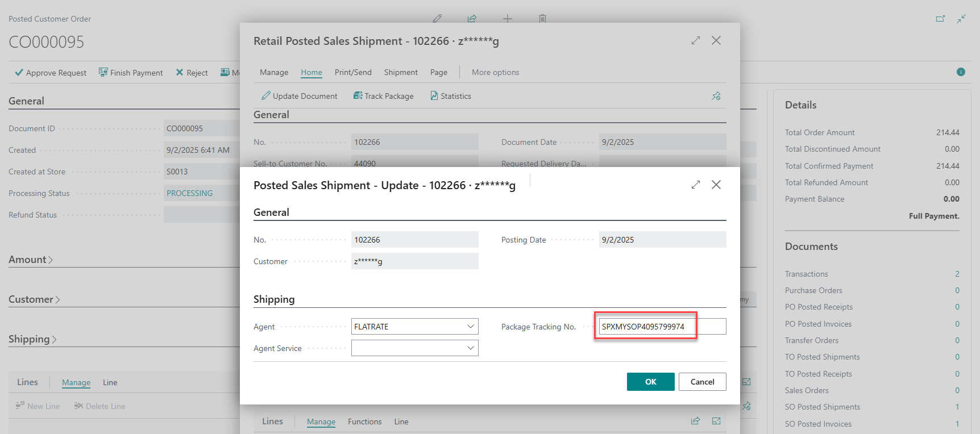Click the pin icon in shipment toolbar

point(716,96)
